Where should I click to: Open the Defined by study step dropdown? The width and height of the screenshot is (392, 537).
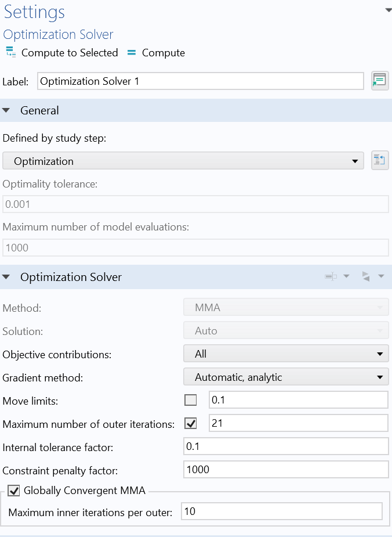(183, 161)
